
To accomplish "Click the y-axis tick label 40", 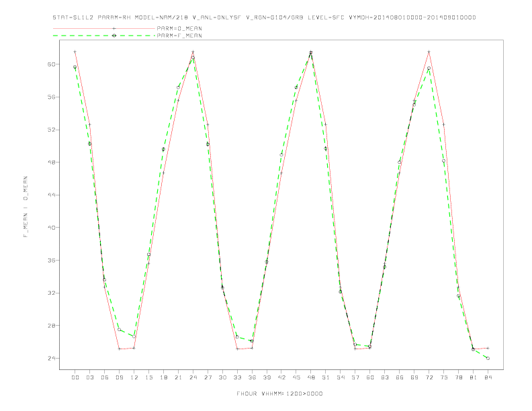I will (52, 228).
